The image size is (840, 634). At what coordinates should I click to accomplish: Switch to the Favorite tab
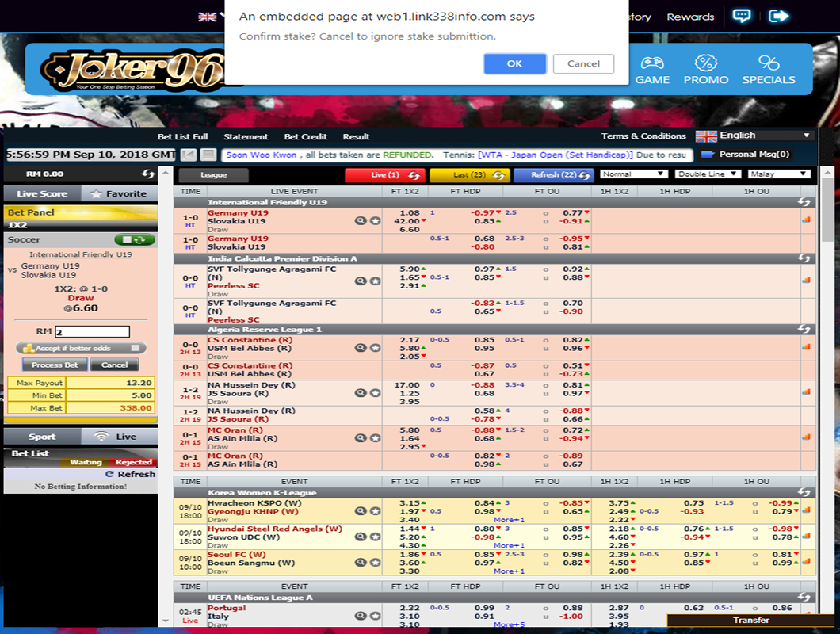(x=119, y=193)
